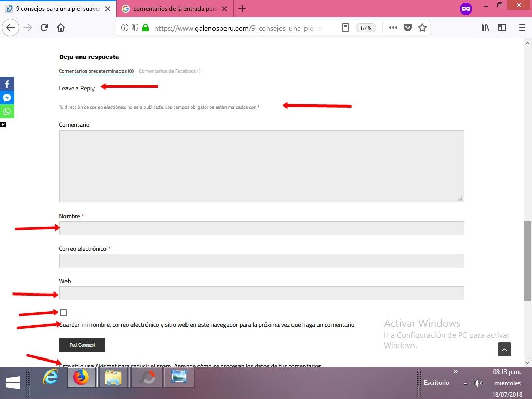Image resolution: width=532 pixels, height=399 pixels.
Task: Collapse the social share sidebar
Action: pos(3,125)
